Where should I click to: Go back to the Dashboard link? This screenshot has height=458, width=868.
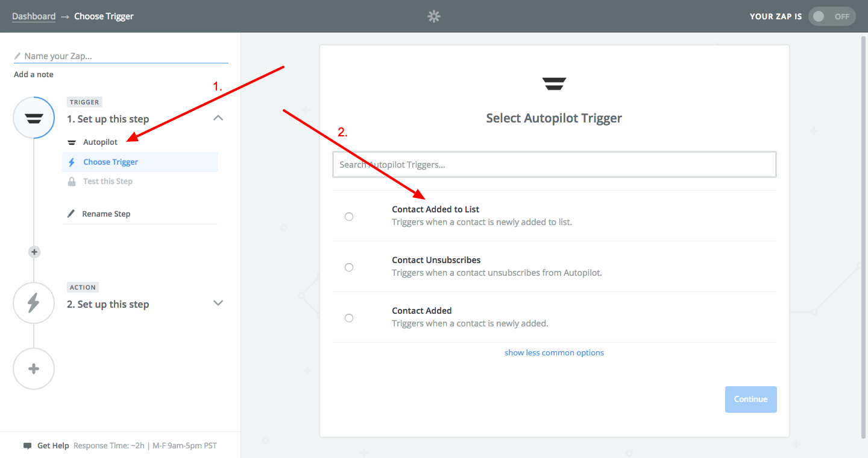[34, 16]
